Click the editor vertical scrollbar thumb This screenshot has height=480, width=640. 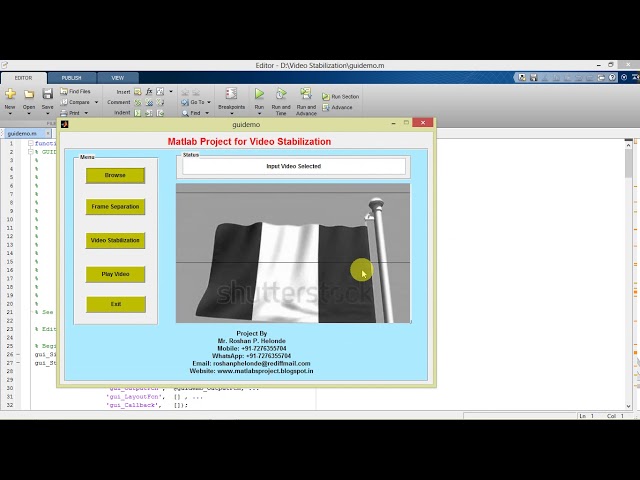(628, 164)
